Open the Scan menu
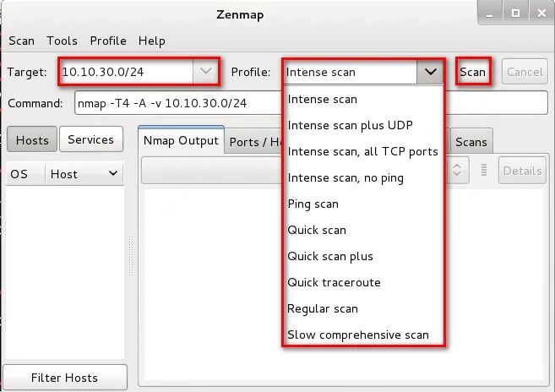Image resolution: width=555 pixels, height=392 pixels. point(22,41)
